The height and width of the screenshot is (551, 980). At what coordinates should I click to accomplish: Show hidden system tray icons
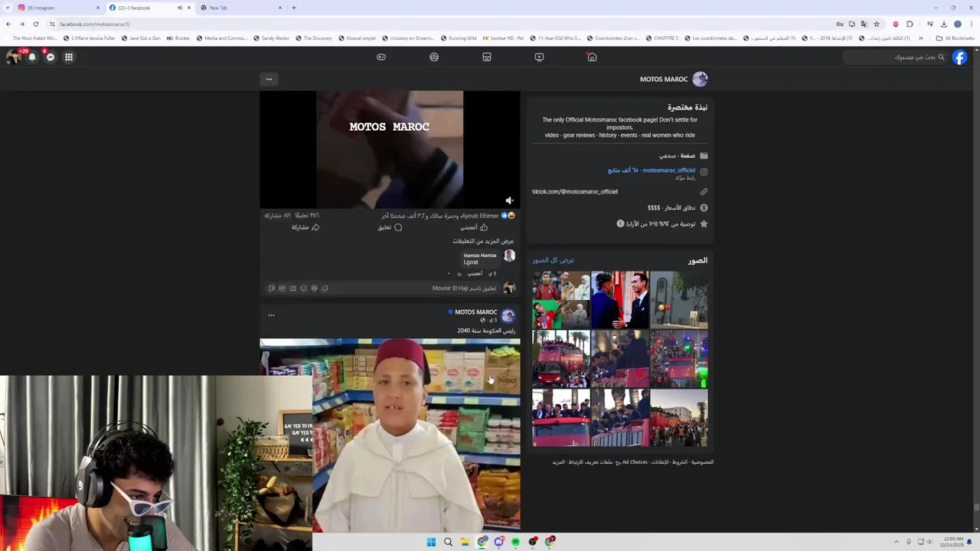897,542
